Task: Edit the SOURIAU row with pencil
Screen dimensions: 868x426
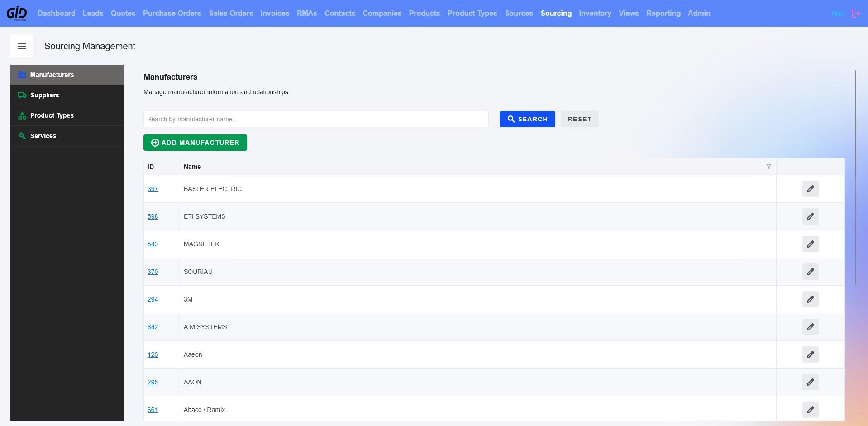Action: [810, 272]
